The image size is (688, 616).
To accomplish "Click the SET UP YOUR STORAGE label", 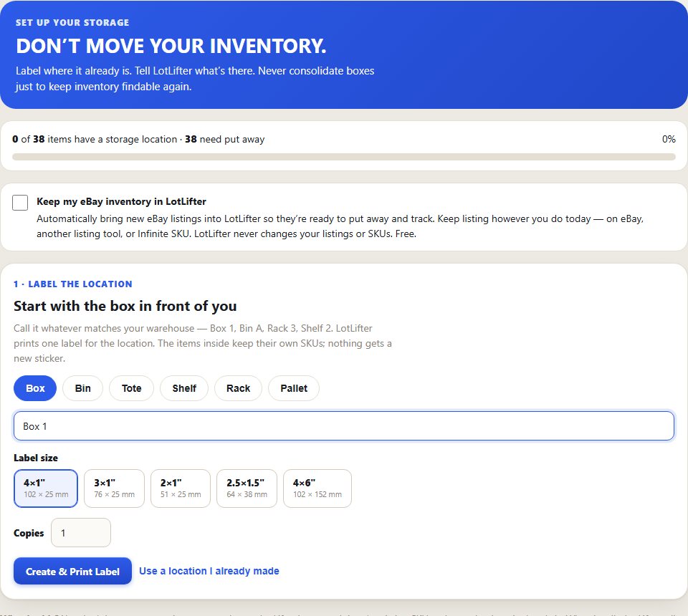I will click(72, 23).
